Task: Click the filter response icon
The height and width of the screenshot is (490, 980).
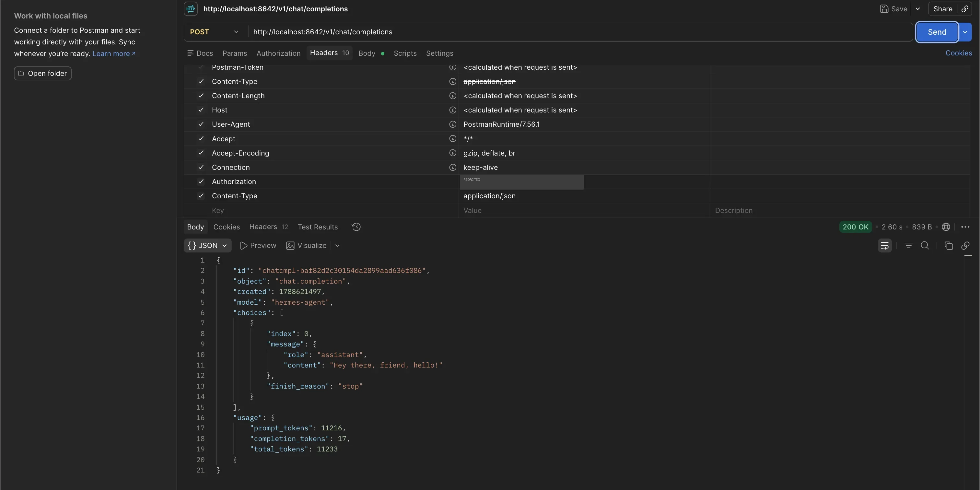Action: tap(908, 245)
